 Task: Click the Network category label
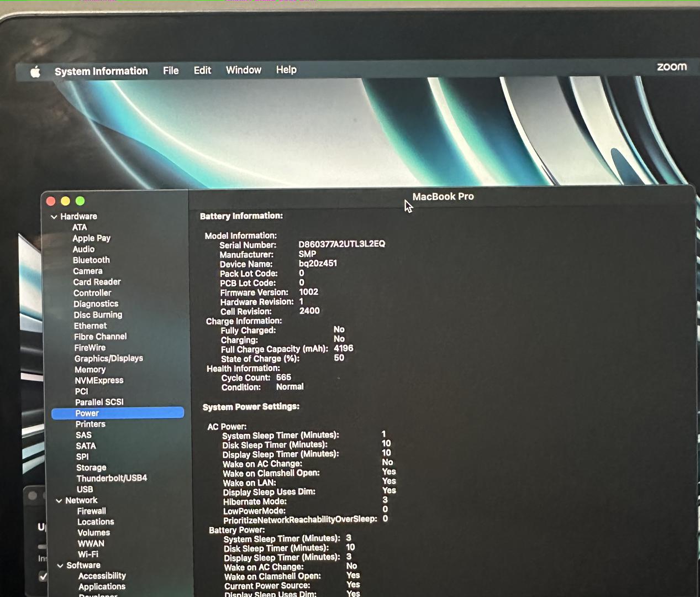click(x=81, y=500)
